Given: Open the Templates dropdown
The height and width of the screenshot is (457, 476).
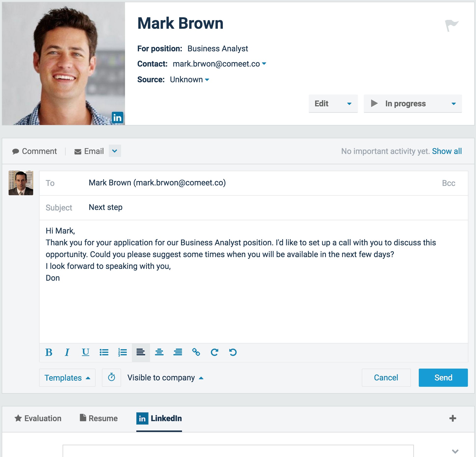Looking at the screenshot, I should coord(67,378).
